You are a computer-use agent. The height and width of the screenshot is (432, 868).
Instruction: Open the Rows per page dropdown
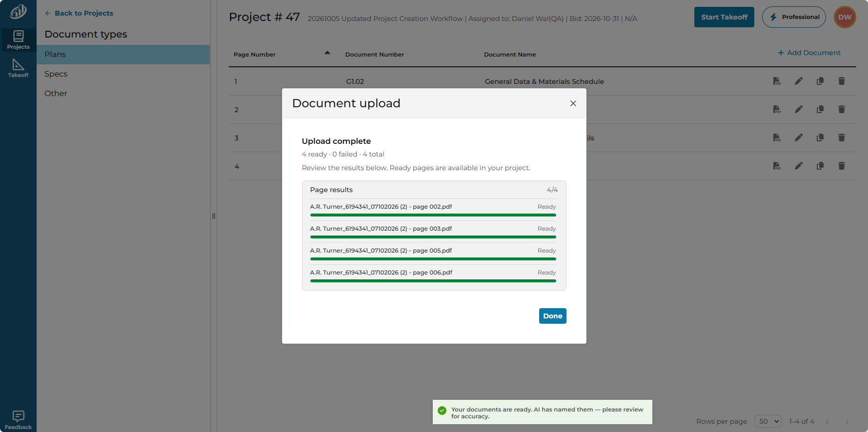[x=767, y=421]
